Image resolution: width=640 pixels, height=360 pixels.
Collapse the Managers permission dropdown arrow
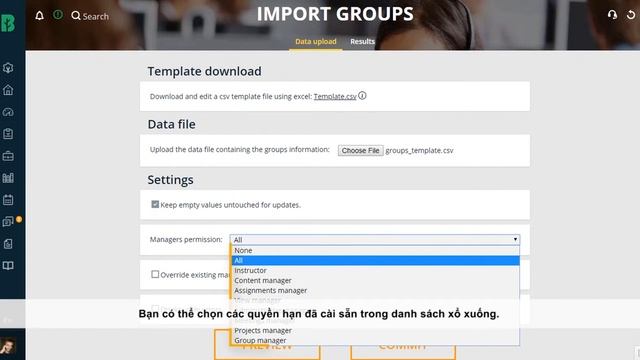pos(515,239)
